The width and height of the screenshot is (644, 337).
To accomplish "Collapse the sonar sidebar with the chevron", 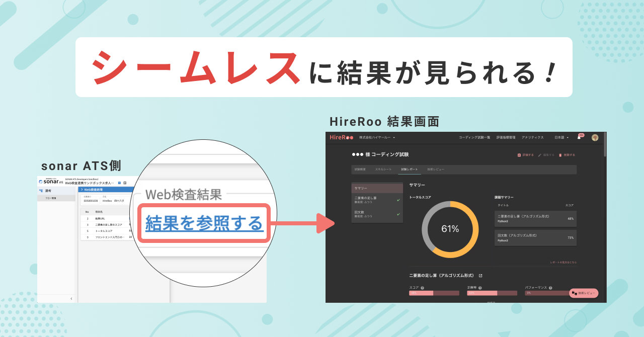I will point(71,298).
